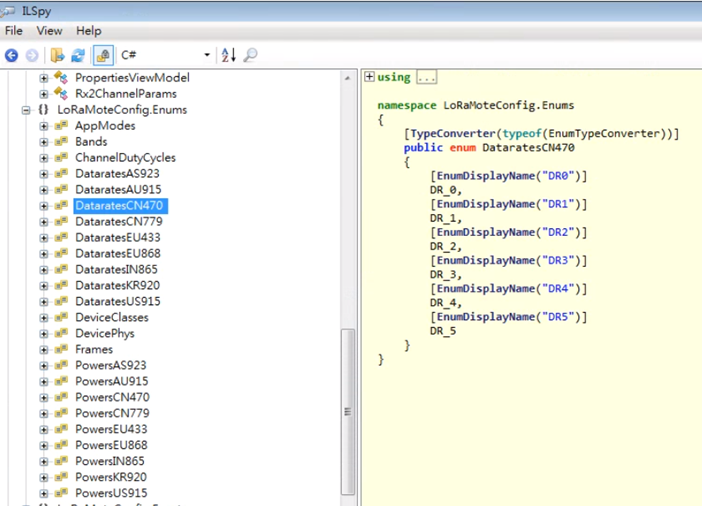Click DataratesCN470 name in code view
Viewport: 702px width, 506px height.
pos(528,148)
